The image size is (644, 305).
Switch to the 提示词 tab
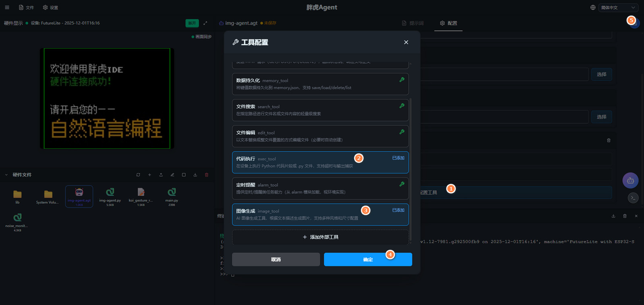[x=413, y=23]
